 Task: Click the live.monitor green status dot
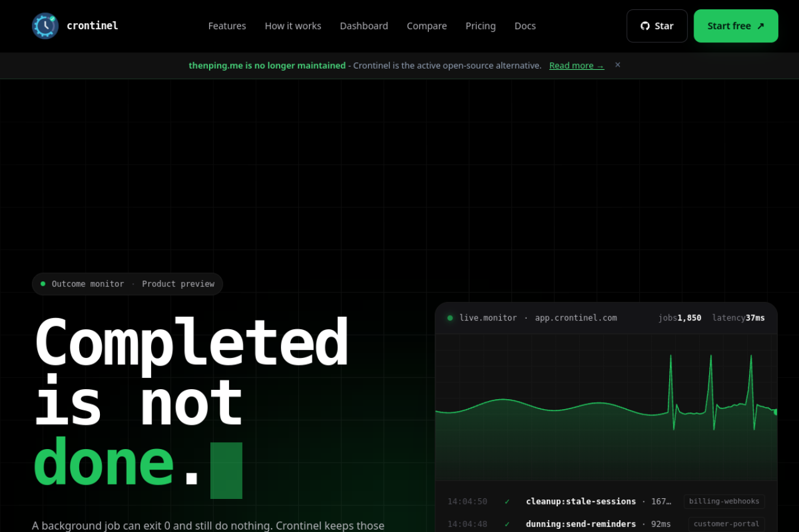pyautogui.click(x=450, y=318)
